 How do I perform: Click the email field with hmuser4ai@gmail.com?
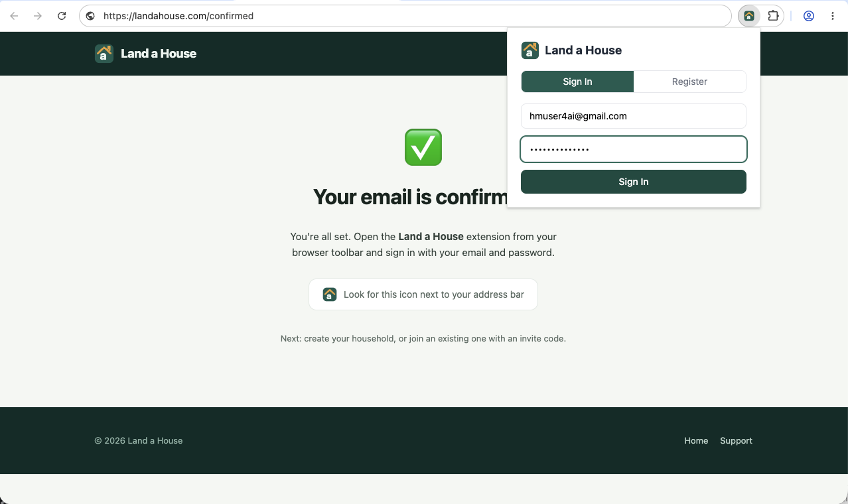pyautogui.click(x=634, y=116)
